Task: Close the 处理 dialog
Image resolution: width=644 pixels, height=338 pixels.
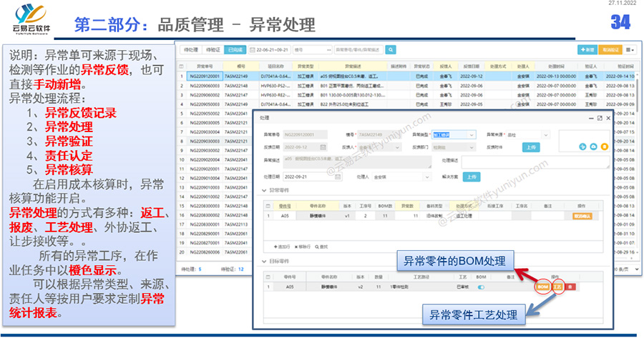Action: coord(608,118)
